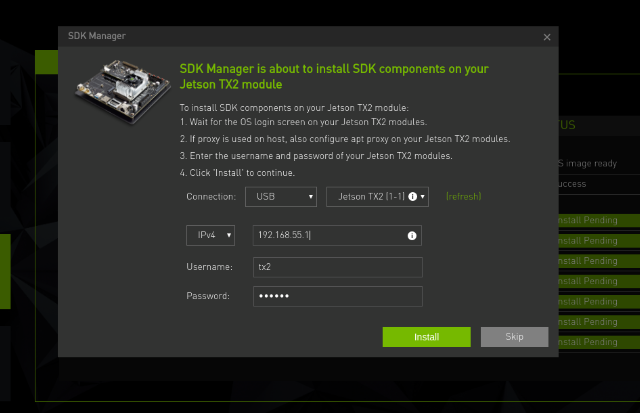The width and height of the screenshot is (640, 413).
Task: Skip the SDK component installation
Action: click(x=514, y=337)
